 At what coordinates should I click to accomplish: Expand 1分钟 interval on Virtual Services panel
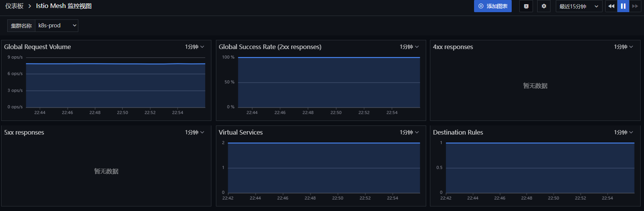coord(409,132)
